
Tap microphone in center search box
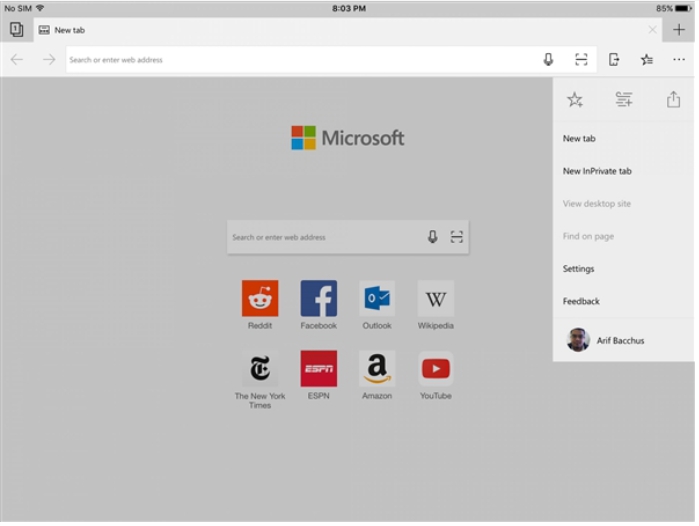point(432,237)
